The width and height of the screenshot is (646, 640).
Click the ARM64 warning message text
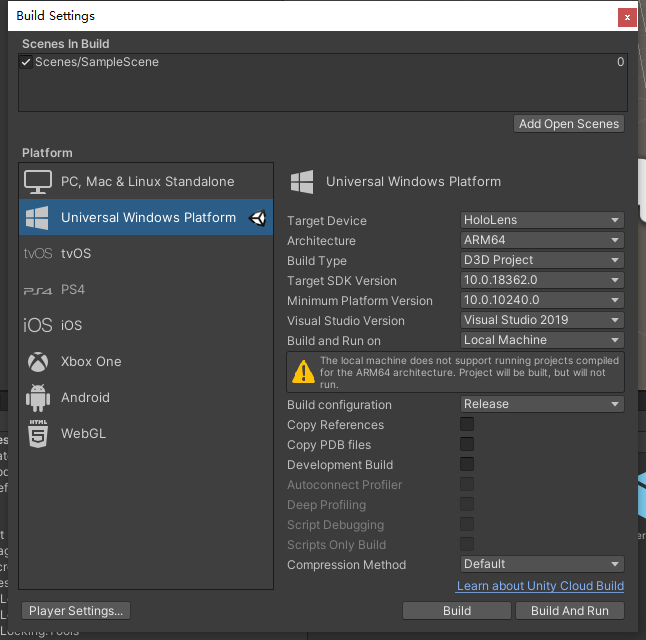click(469, 372)
